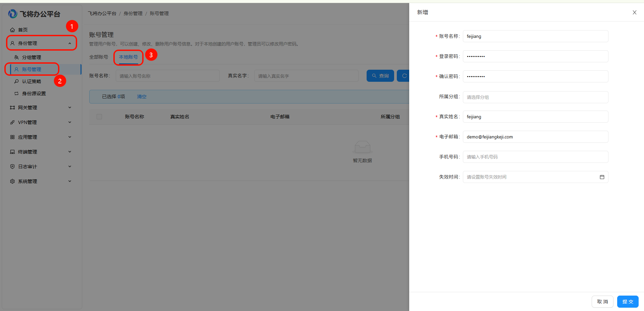Open the 所属分组 dropdown selector
This screenshot has height=311, width=644.
(535, 97)
